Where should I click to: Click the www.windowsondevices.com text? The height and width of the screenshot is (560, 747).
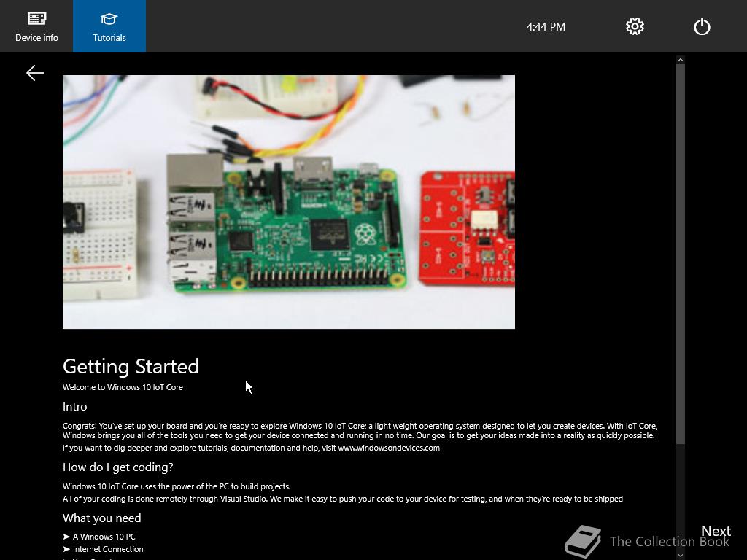click(390, 448)
